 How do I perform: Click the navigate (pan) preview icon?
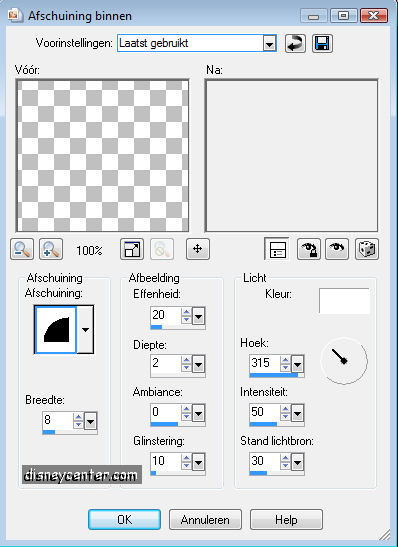(198, 249)
